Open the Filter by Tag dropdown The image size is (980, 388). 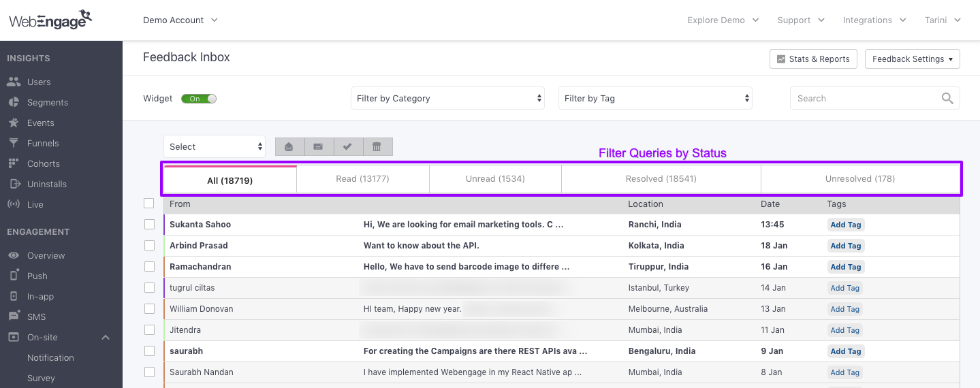point(655,98)
